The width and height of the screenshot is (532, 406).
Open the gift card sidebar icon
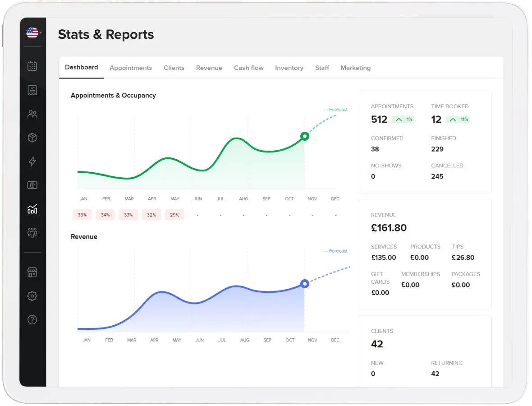pos(32,185)
